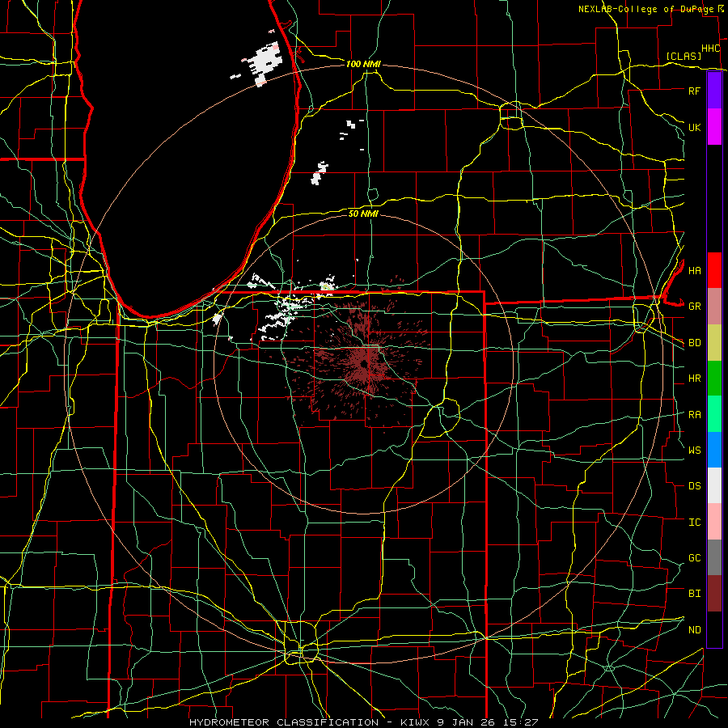Image resolution: width=728 pixels, height=728 pixels.
Task: Click the DS white legend color block
Action: point(714,485)
